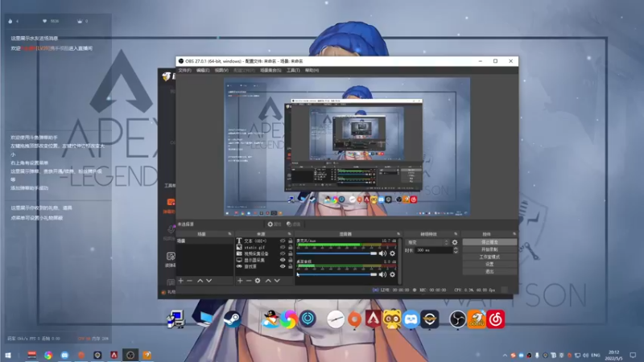
Task: Pop out the Controls dock panel
Action: coord(514,234)
